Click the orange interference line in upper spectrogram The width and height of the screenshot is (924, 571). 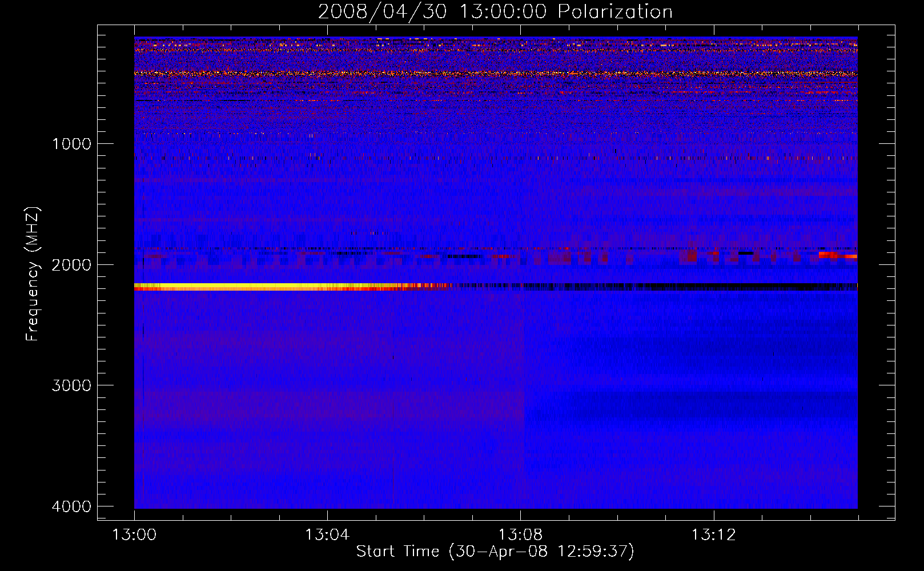[x=496, y=73]
